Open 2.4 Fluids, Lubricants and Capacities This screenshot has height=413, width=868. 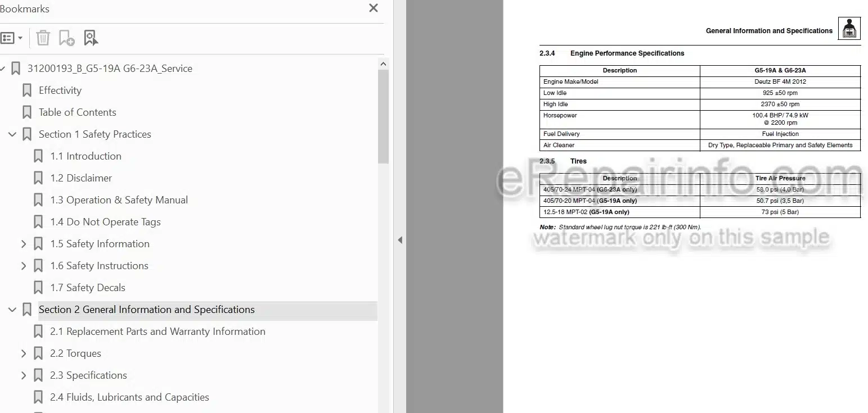pyautogui.click(x=129, y=397)
